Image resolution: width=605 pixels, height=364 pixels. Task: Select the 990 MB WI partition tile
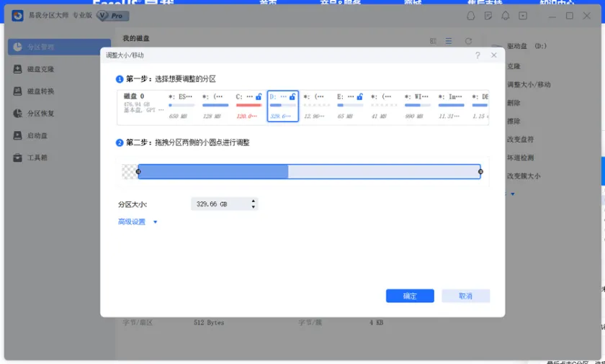418,106
